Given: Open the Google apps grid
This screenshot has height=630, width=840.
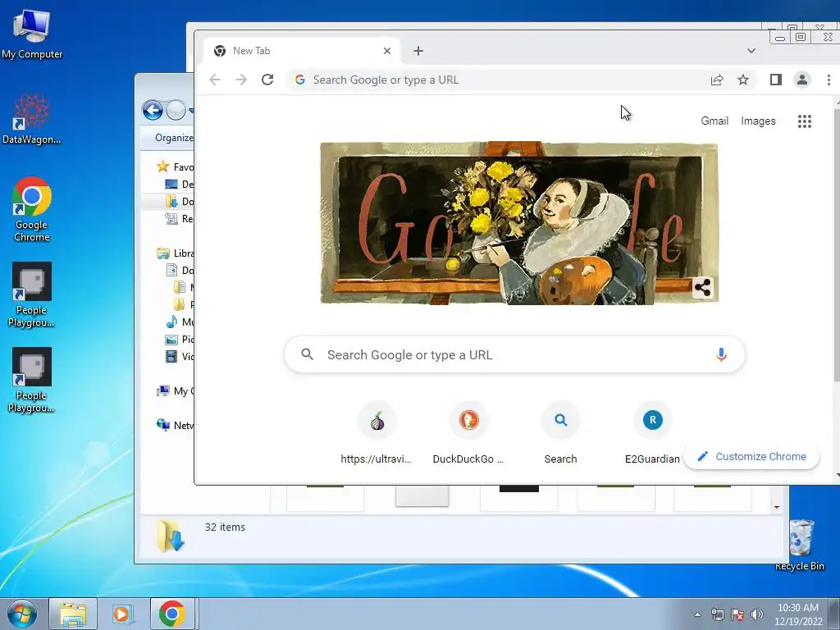Looking at the screenshot, I should pos(805,121).
